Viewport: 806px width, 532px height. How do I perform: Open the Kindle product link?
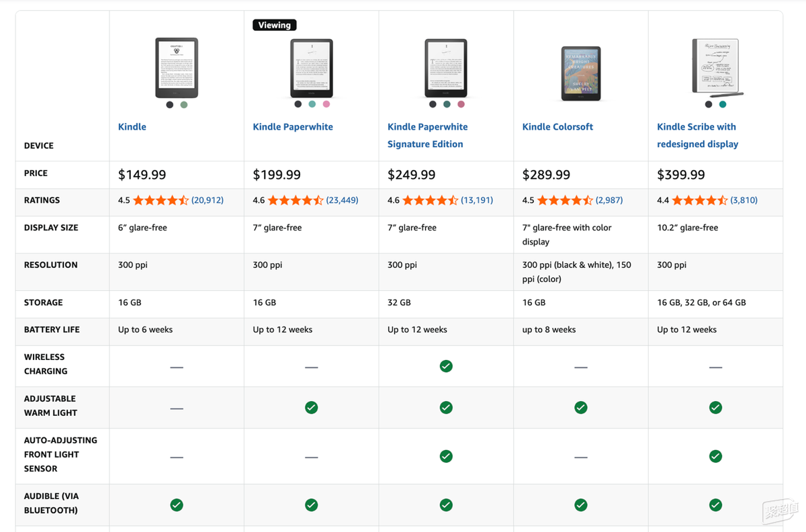[x=132, y=126]
